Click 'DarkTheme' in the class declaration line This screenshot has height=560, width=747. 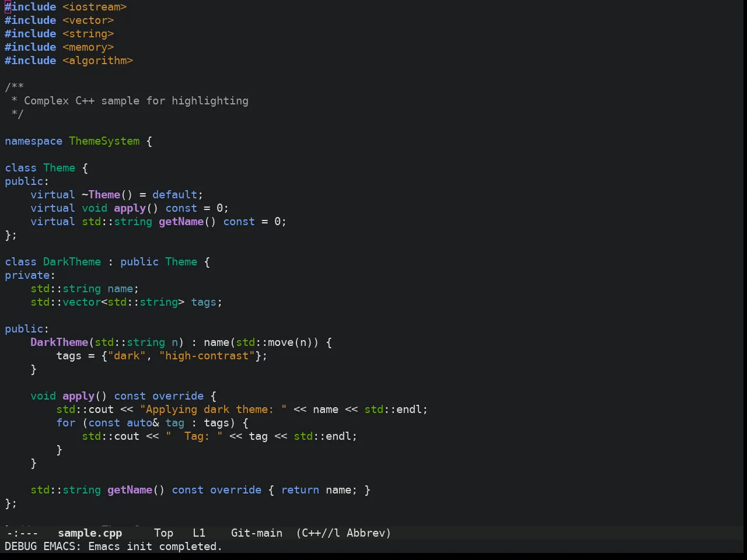pyautogui.click(x=72, y=262)
